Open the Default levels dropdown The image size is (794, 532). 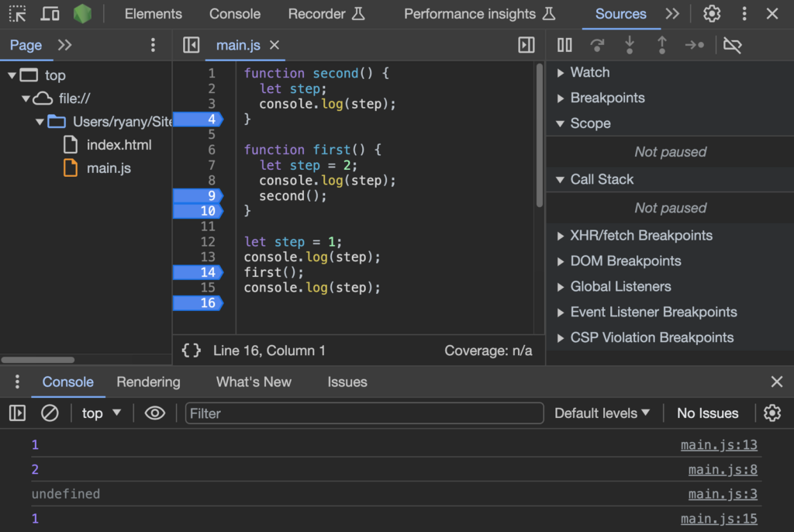click(602, 413)
